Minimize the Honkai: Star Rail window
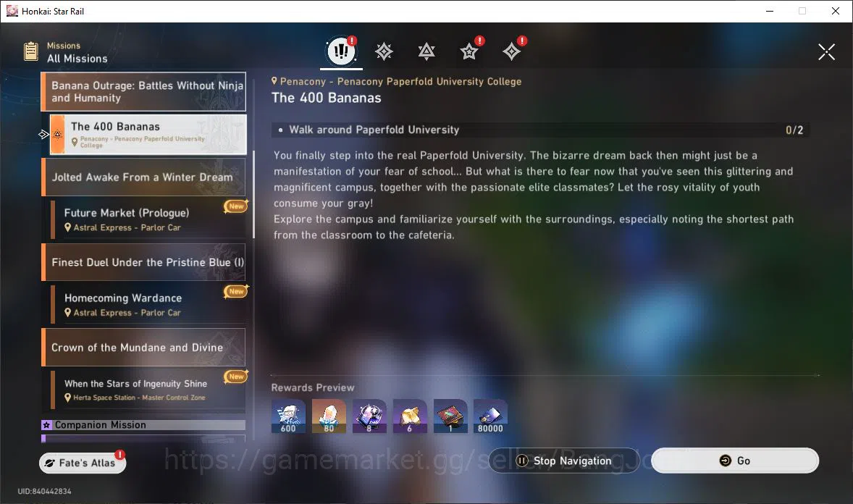Viewport: 853px width, 504px height. 769,11
